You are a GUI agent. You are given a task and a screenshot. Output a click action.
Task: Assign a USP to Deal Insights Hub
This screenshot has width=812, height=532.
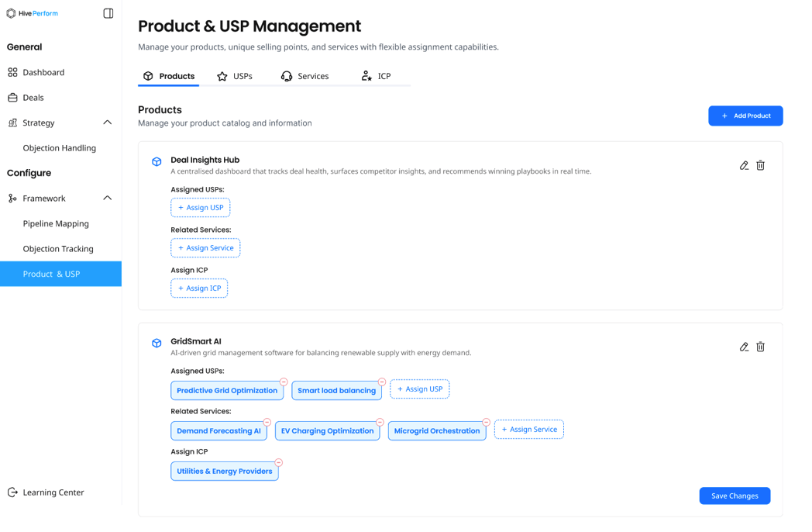pos(201,208)
